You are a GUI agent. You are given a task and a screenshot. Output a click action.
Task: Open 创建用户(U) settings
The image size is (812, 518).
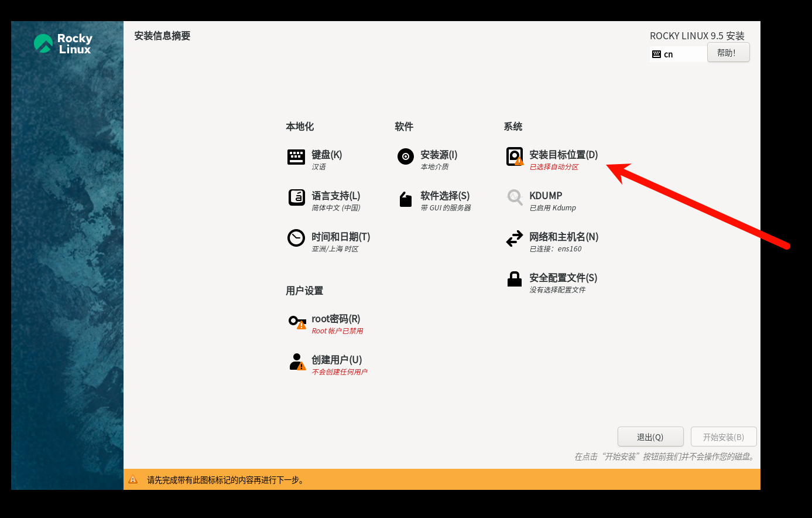pyautogui.click(x=337, y=360)
